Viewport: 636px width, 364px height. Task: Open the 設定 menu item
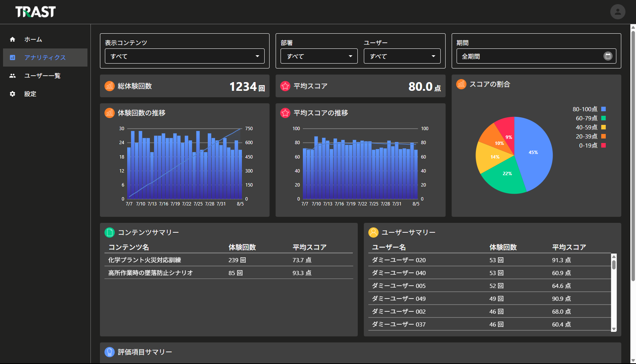(x=30, y=94)
